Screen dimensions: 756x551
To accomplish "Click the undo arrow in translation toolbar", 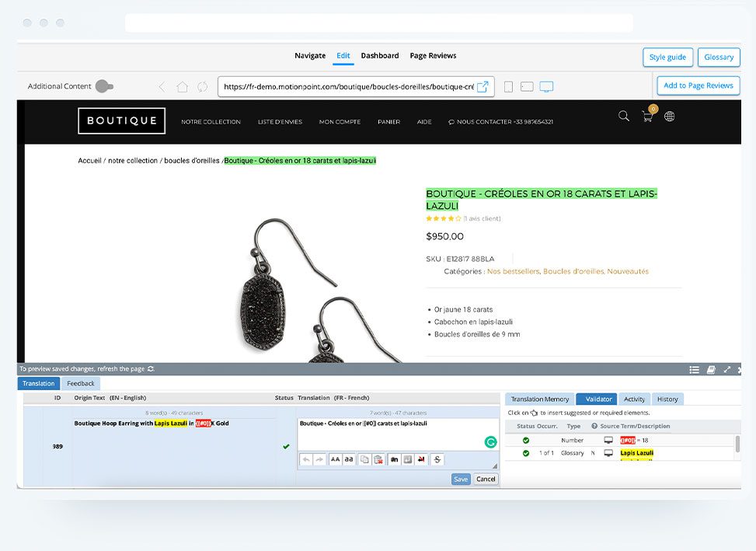I will [x=306, y=459].
